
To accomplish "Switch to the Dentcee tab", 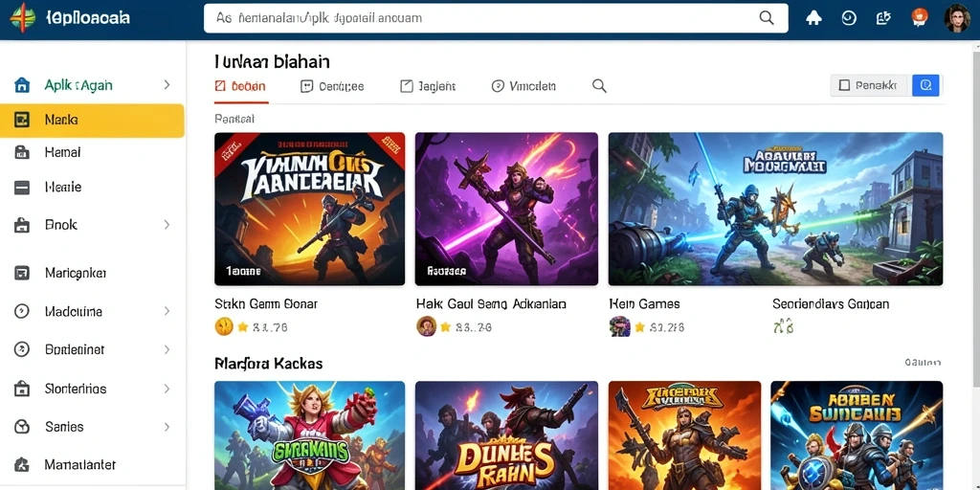I will point(332,86).
